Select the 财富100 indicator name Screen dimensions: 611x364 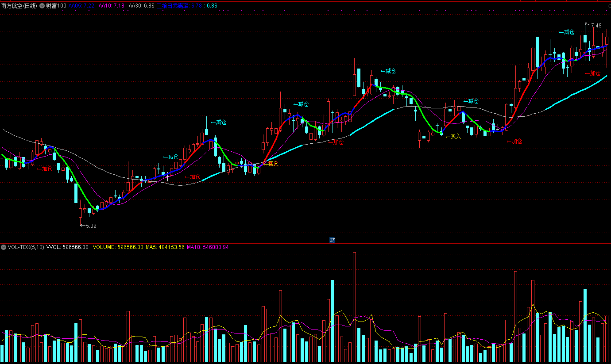coord(56,6)
